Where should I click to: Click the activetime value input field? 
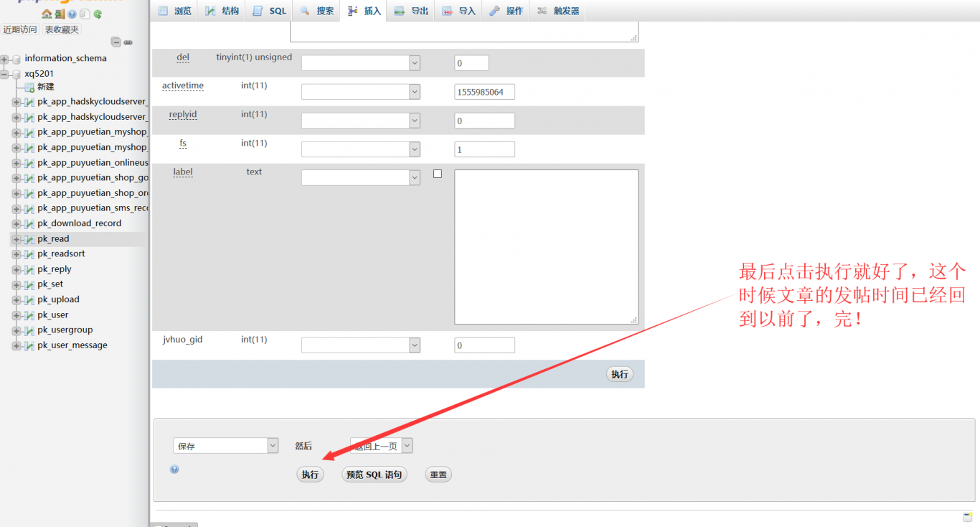[x=484, y=92]
